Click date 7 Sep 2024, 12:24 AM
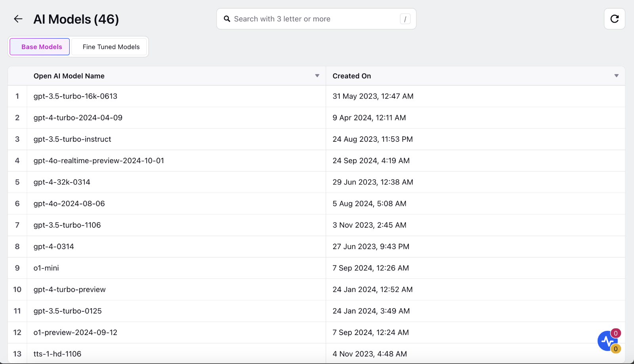Image resolution: width=634 pixels, height=364 pixels. coord(371,332)
